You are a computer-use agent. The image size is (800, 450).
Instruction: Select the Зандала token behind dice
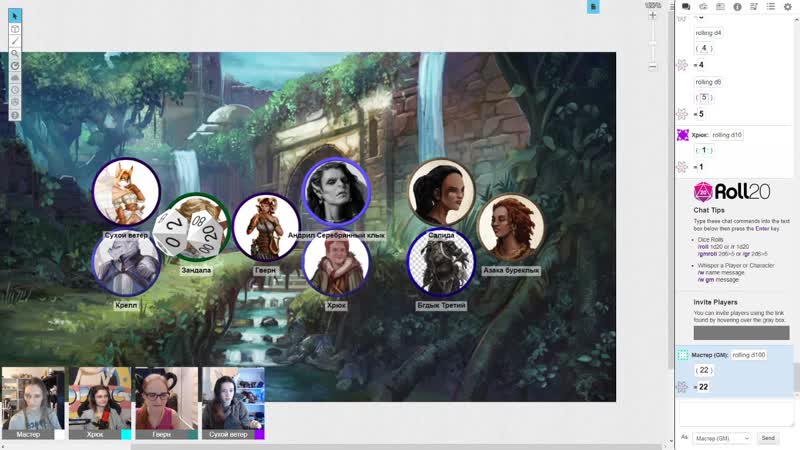196,227
